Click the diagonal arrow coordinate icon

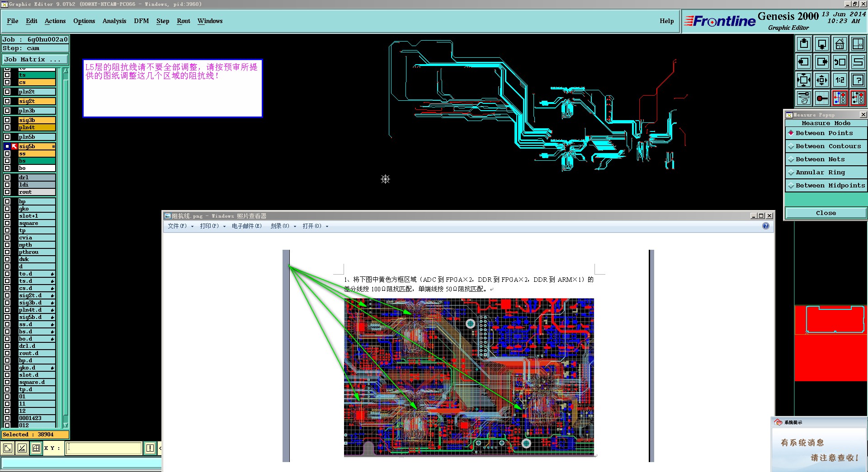coord(8,448)
